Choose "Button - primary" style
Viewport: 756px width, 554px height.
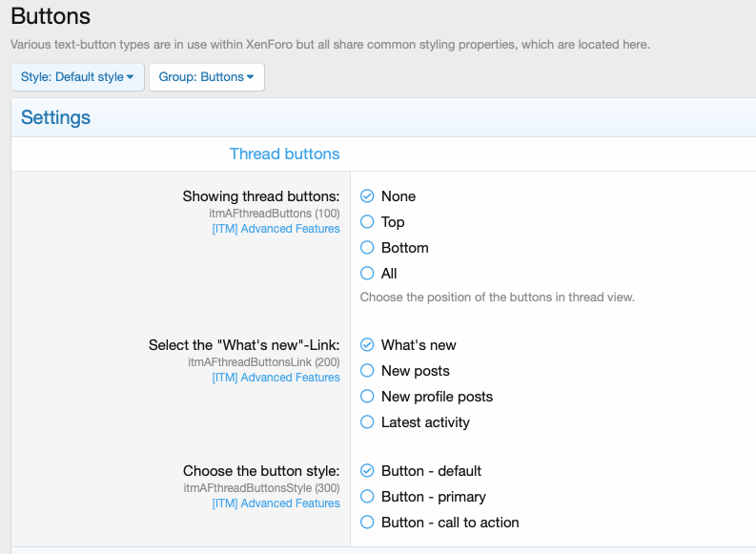pyautogui.click(x=367, y=497)
